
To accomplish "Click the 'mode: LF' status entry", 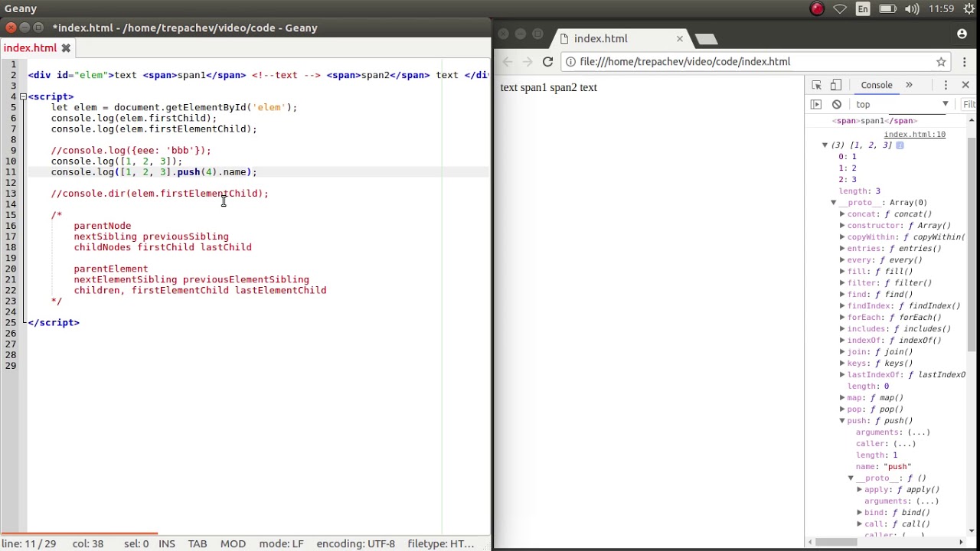I will pyautogui.click(x=281, y=544).
